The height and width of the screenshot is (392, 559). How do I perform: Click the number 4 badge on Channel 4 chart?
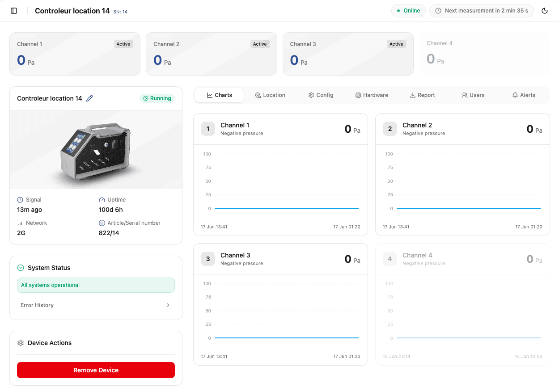(x=390, y=259)
